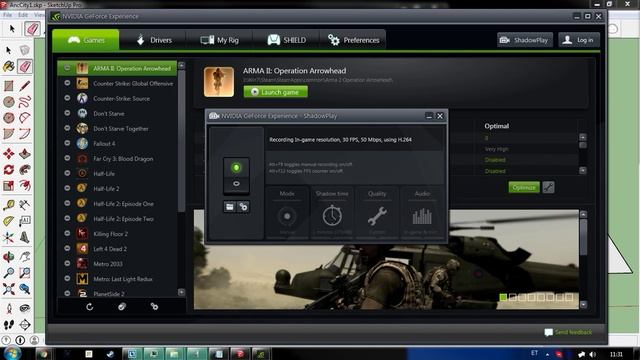Select the Paint Bucket tool in SketchUp

click(9, 67)
